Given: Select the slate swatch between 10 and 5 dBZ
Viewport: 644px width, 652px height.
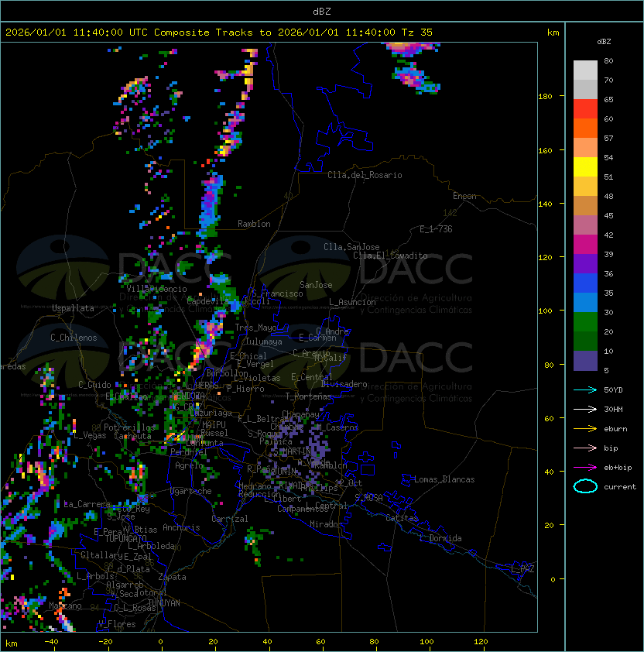Looking at the screenshot, I should (585, 361).
